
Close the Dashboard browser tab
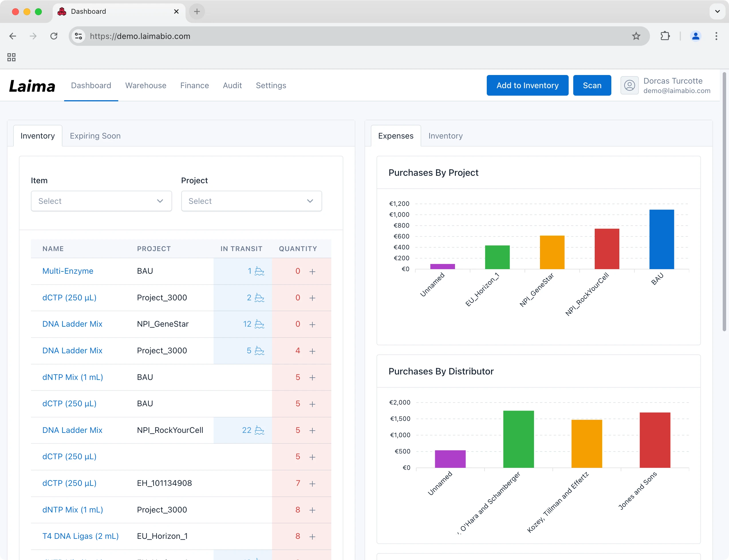(x=176, y=11)
